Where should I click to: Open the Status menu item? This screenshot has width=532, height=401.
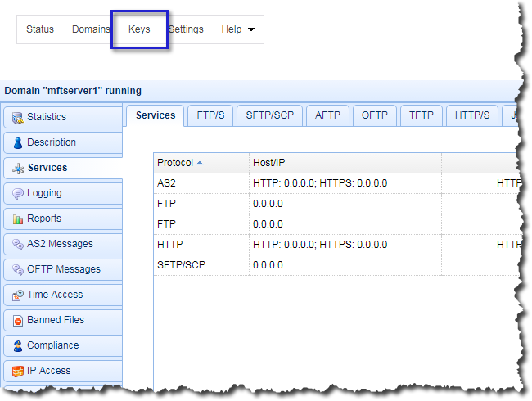40,29
